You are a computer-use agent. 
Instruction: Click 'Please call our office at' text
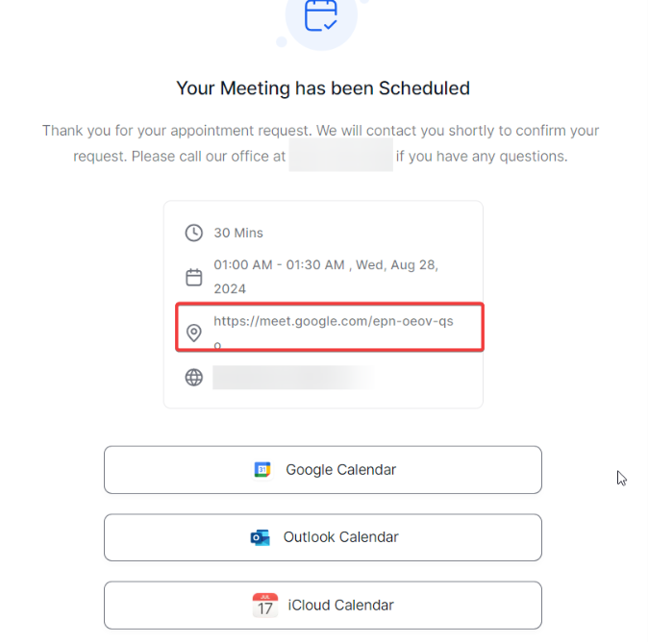(209, 156)
